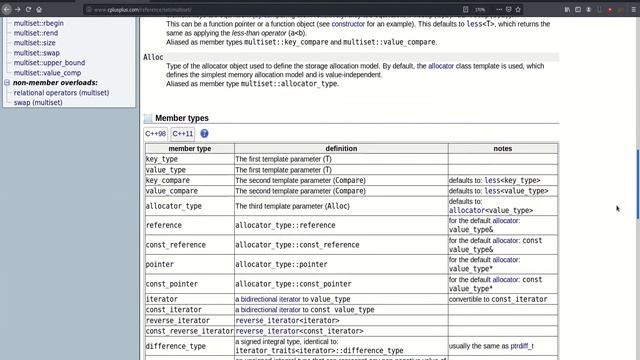Click the Alloc parameter heading
640x360 pixels.
click(153, 57)
